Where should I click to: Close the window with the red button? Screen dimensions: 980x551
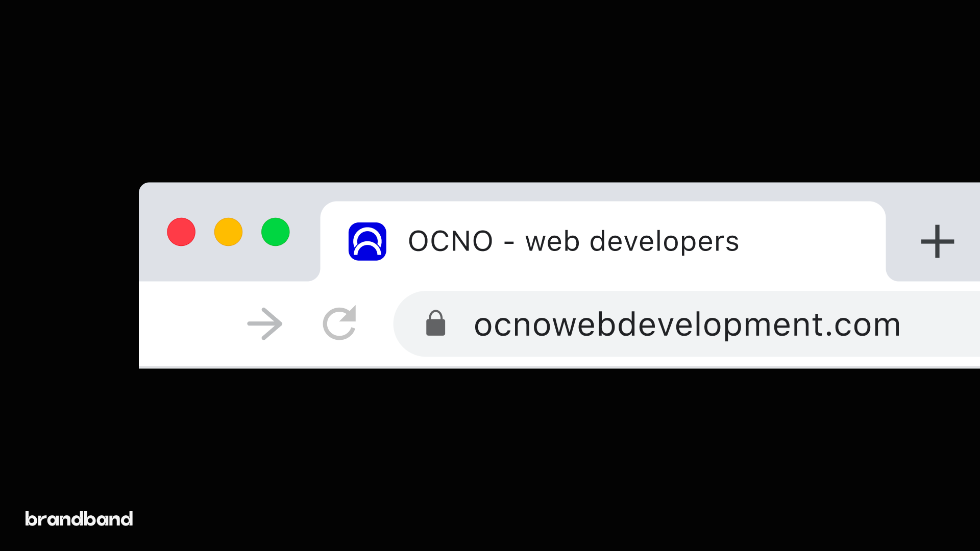click(181, 232)
